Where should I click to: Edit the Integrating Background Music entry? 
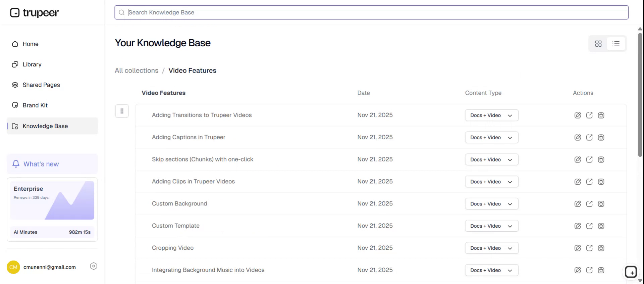[578, 270]
